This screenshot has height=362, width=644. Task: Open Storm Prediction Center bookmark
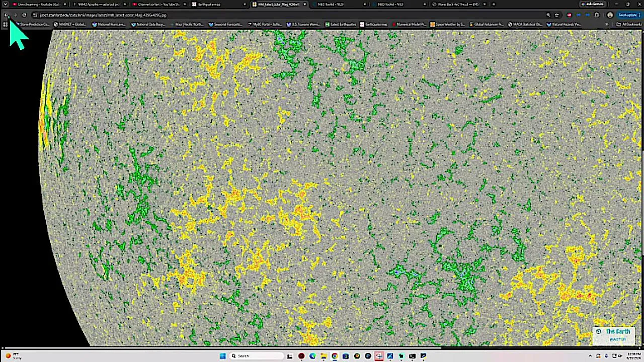(32, 24)
